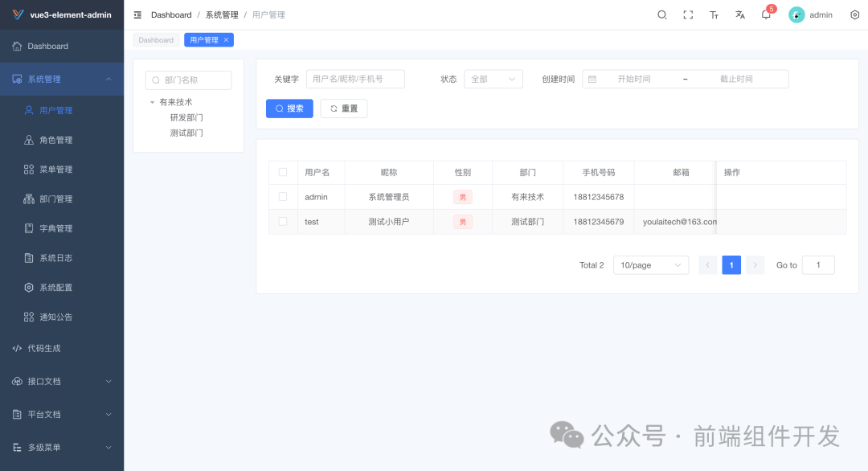Open the 状态 dropdown showing 全部

click(x=493, y=79)
